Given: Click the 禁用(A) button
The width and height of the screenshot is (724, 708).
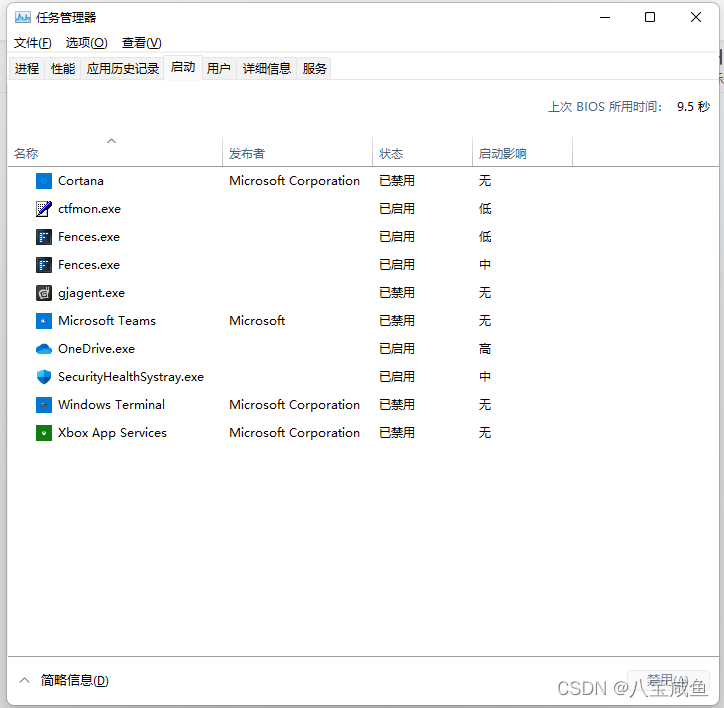Looking at the screenshot, I should pos(668,681).
